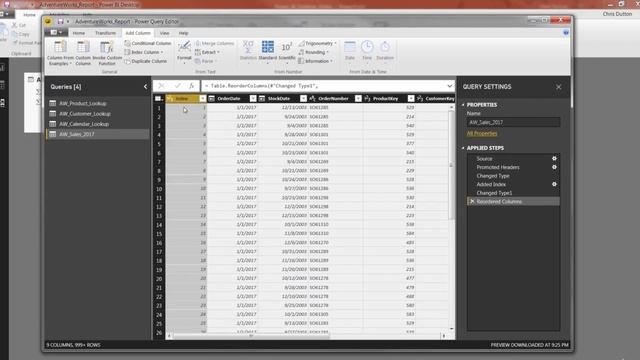Open the Parse dropdown

tap(206, 61)
